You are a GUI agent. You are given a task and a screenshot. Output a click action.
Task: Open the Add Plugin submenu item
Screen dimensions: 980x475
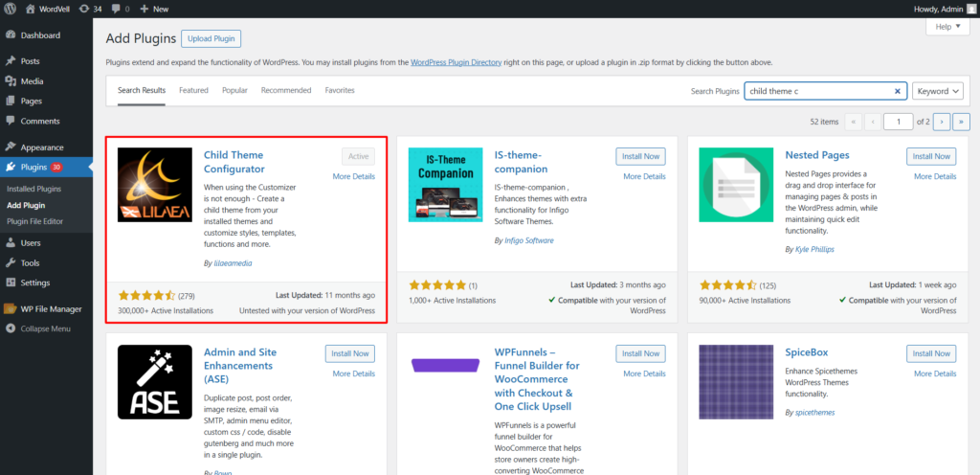point(26,205)
